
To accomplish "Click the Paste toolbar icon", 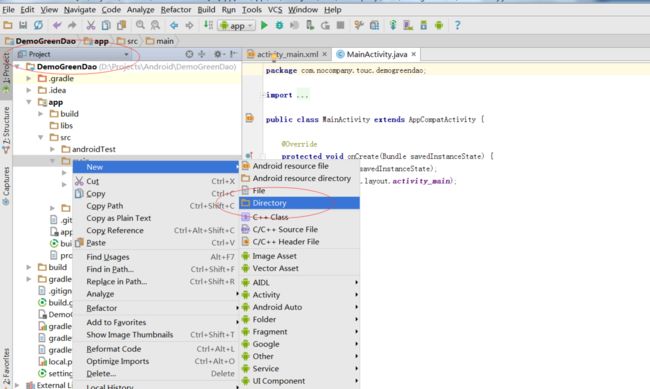I will click(x=121, y=25).
